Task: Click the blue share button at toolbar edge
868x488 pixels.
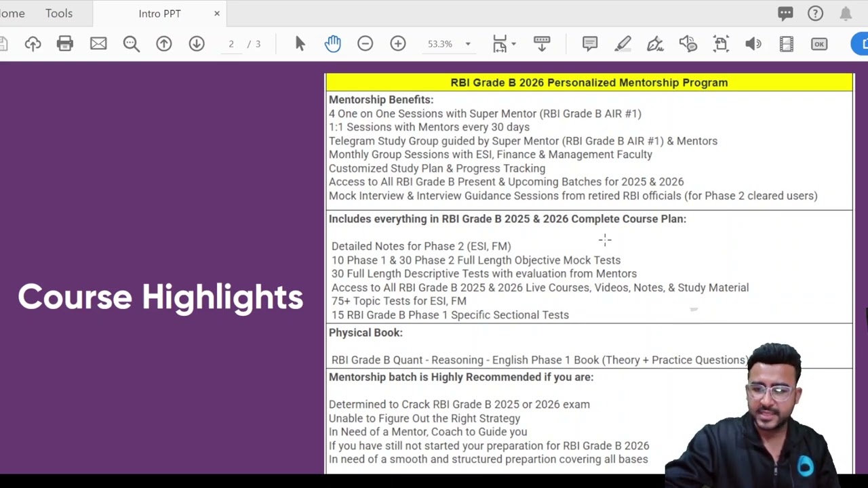Action: pyautogui.click(x=860, y=44)
